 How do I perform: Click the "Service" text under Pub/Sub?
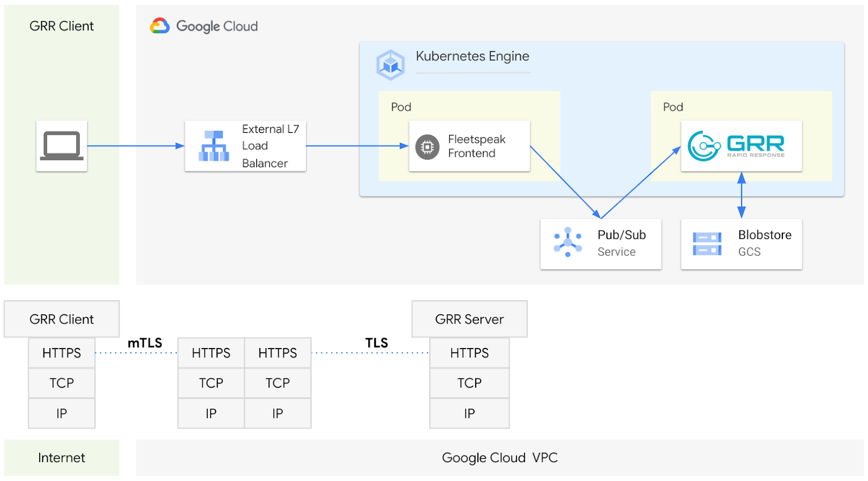tap(616, 252)
